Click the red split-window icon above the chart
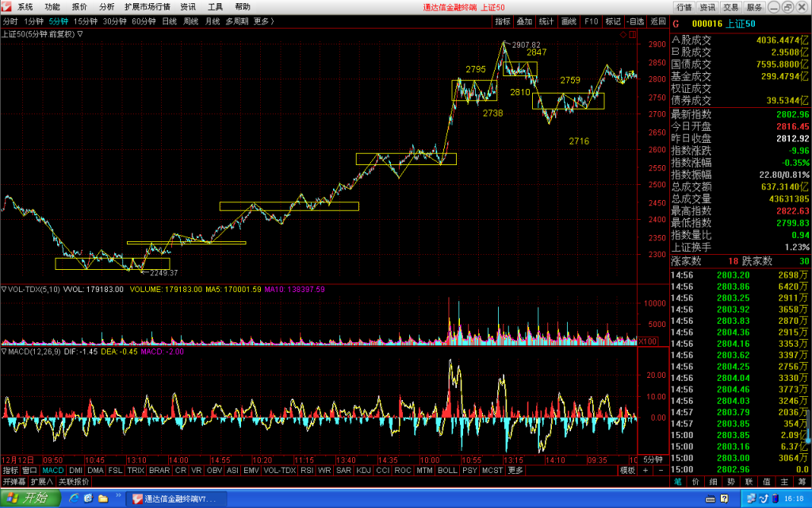 tap(632, 35)
